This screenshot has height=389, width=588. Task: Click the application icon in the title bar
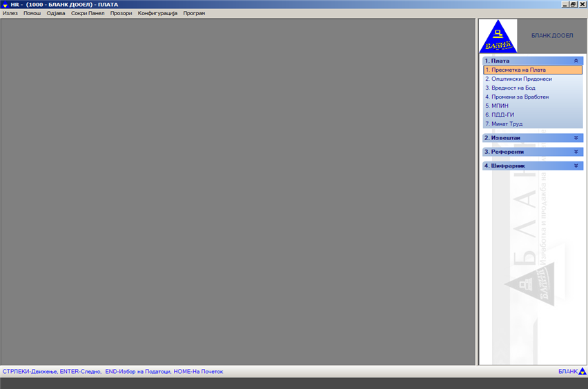point(5,4)
